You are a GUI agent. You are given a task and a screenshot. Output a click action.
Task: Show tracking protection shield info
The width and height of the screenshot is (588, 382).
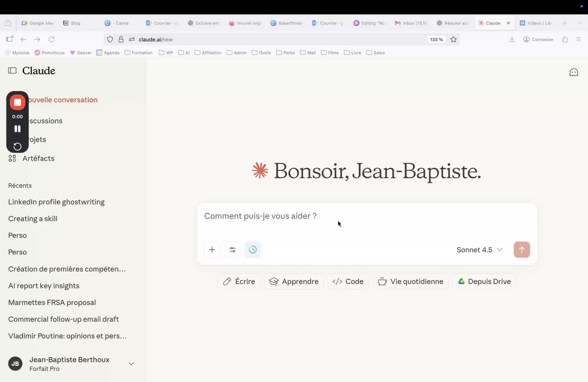pos(110,40)
